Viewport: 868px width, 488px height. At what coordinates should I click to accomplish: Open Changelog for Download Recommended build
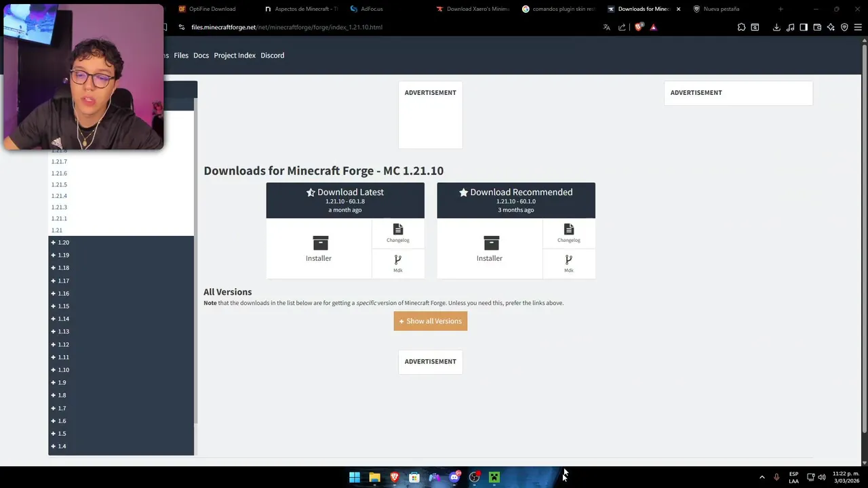click(x=569, y=233)
